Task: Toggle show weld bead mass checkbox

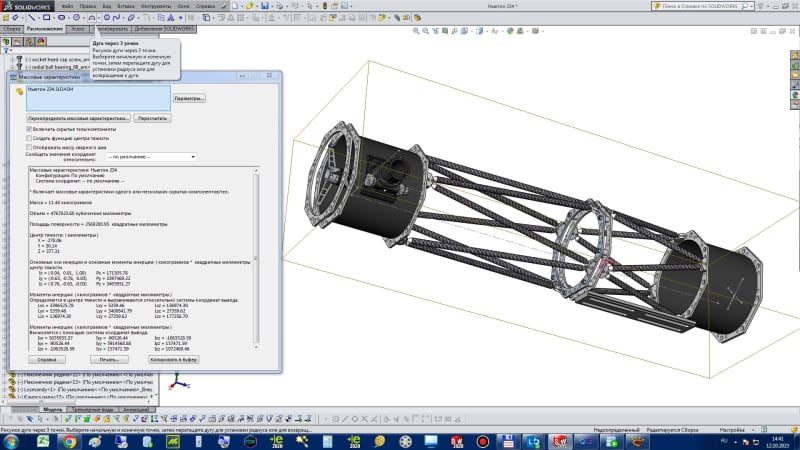Action: 28,147
